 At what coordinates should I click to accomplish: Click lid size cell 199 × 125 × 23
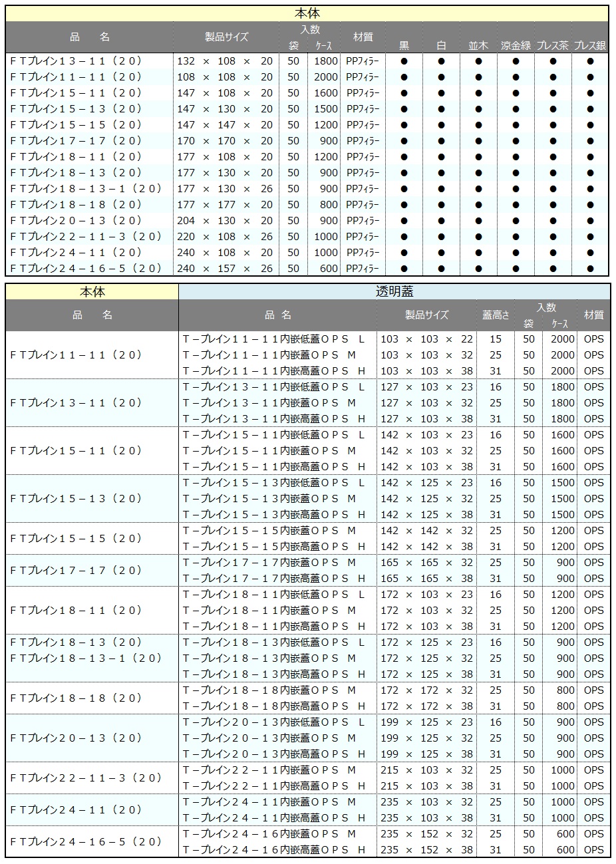tap(426, 722)
